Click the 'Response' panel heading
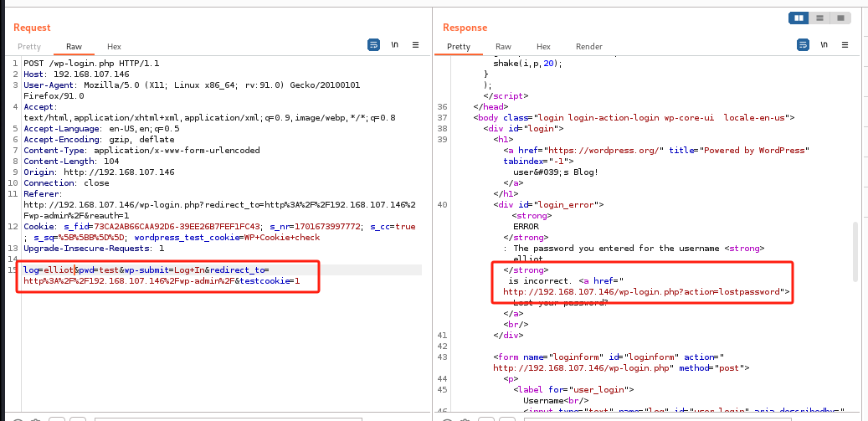 point(465,28)
